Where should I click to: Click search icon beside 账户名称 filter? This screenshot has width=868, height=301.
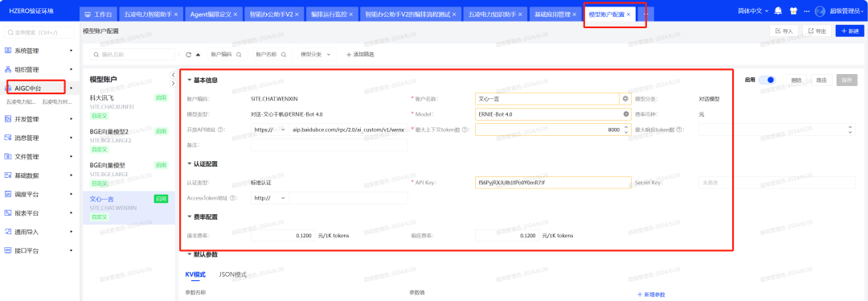[x=283, y=55]
